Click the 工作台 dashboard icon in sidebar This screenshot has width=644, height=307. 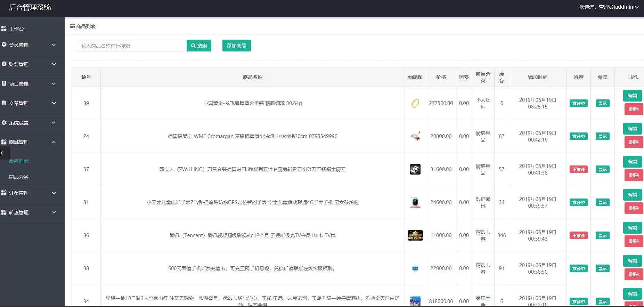pos(4,29)
